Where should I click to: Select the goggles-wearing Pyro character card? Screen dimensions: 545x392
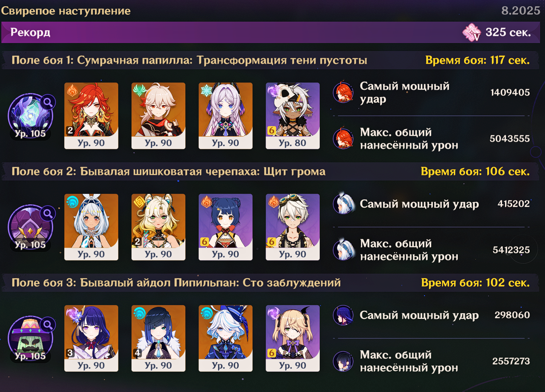coord(293,227)
